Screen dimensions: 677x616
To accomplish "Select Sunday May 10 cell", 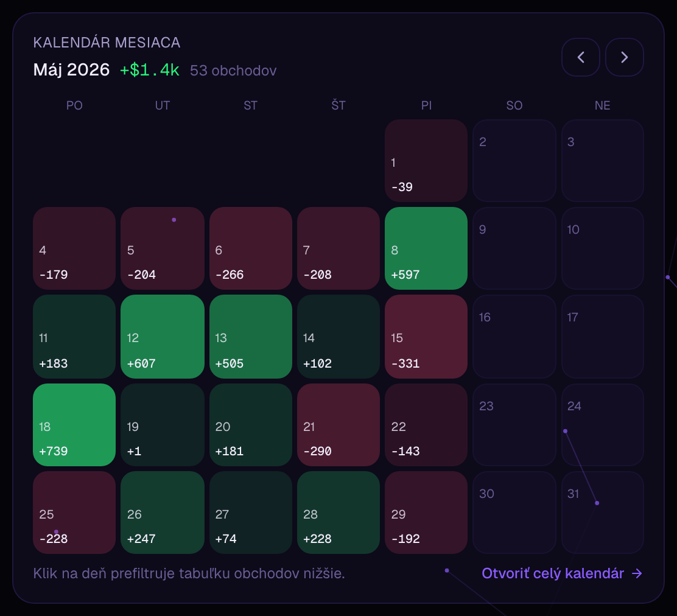I will [x=602, y=248].
